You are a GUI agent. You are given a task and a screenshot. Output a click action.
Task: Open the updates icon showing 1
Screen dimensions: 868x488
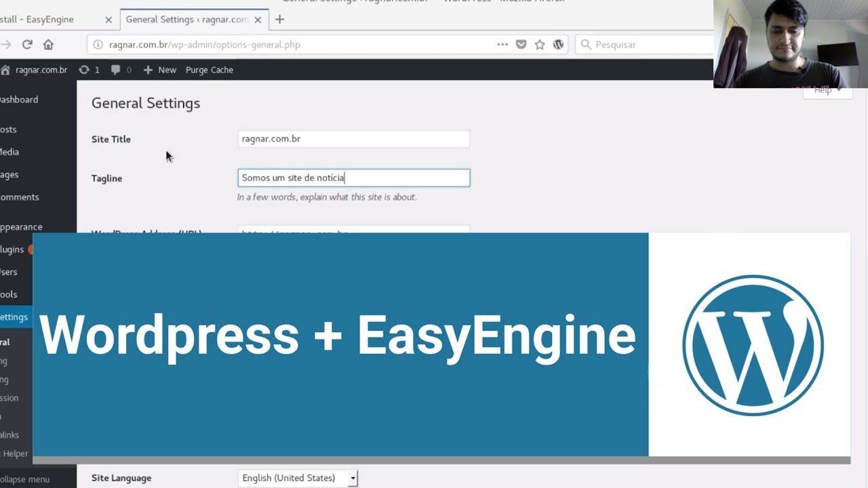[89, 70]
